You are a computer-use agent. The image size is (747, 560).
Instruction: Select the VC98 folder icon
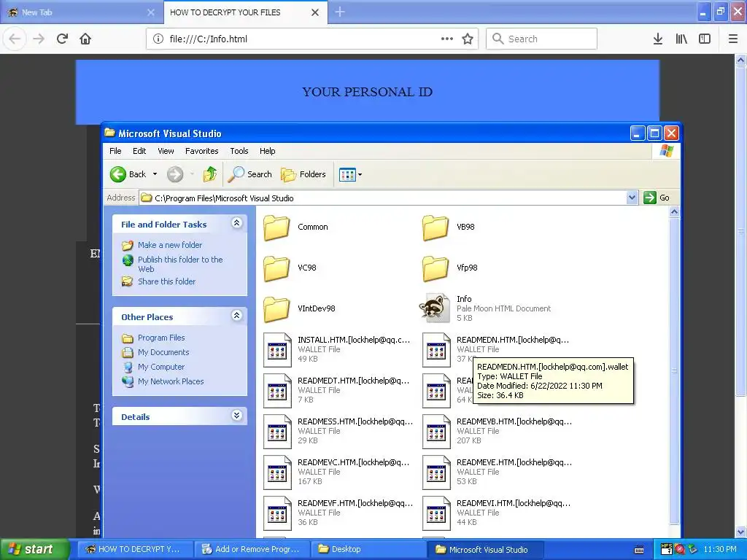click(276, 268)
